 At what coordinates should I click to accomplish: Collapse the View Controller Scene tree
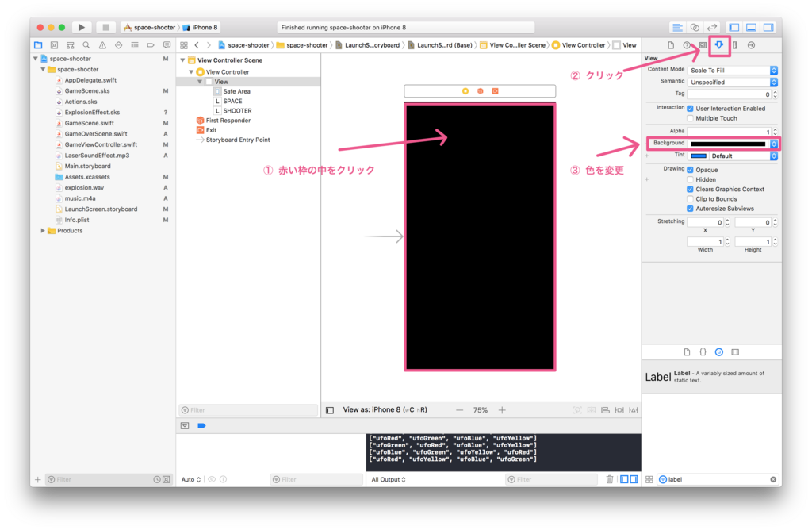click(183, 59)
